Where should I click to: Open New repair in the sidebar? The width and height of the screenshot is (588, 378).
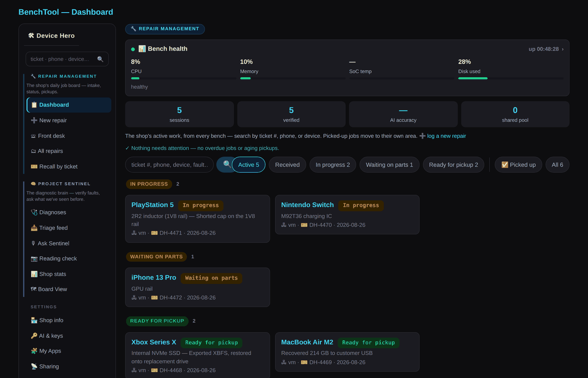click(x=69, y=120)
